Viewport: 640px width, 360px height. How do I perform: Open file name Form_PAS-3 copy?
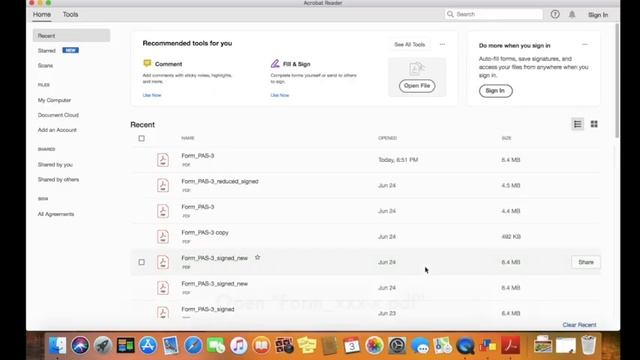[x=205, y=232]
